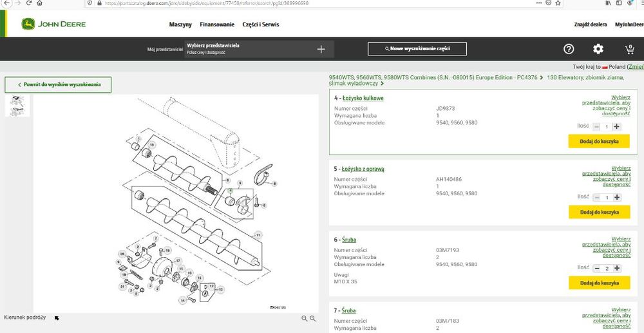644x333 pixels.
Task: Open the Części i Serwis menu
Action: pyautogui.click(x=261, y=24)
